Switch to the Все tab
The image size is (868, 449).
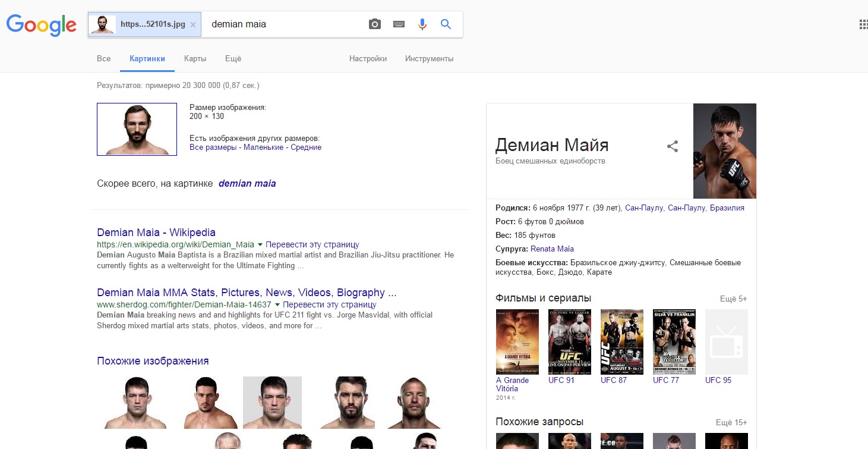coord(104,59)
